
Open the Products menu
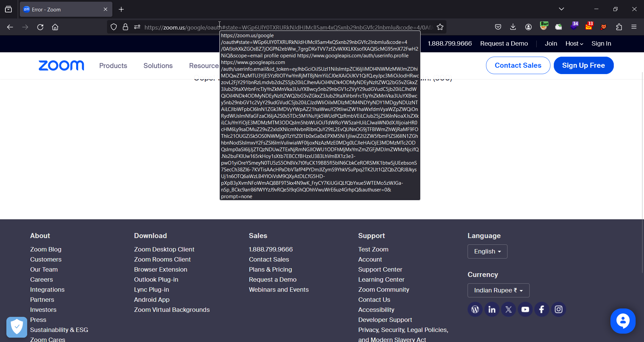tap(113, 66)
